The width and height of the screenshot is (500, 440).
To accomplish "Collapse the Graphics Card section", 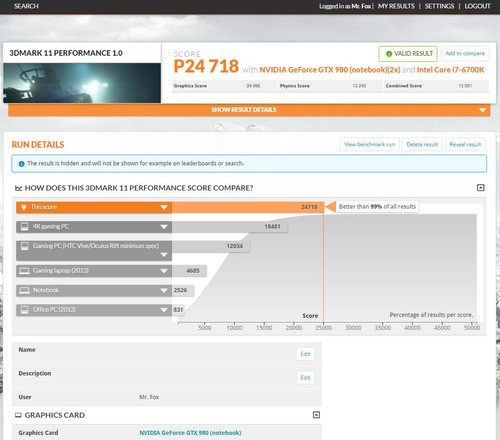I will 316,415.
